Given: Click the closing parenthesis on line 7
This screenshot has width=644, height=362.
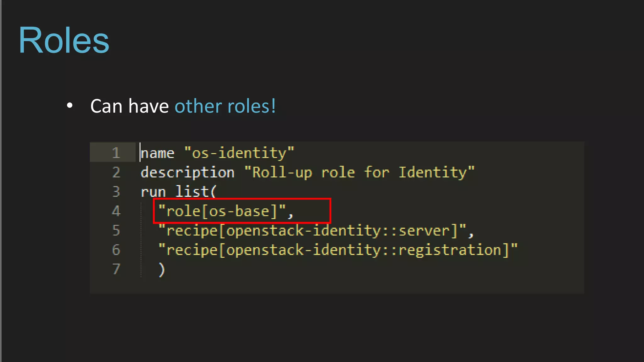Looking at the screenshot, I should [x=162, y=270].
